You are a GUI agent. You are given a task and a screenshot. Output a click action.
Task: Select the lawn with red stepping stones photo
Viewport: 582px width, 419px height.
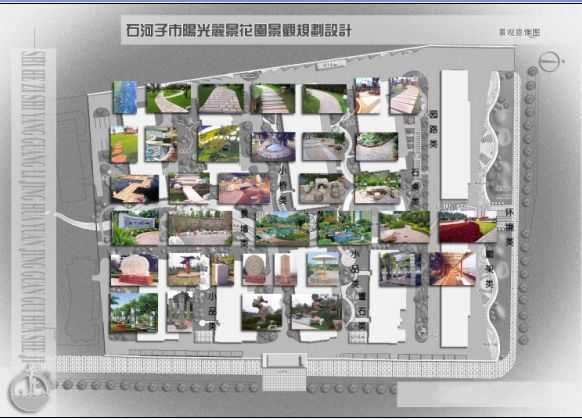point(124,145)
